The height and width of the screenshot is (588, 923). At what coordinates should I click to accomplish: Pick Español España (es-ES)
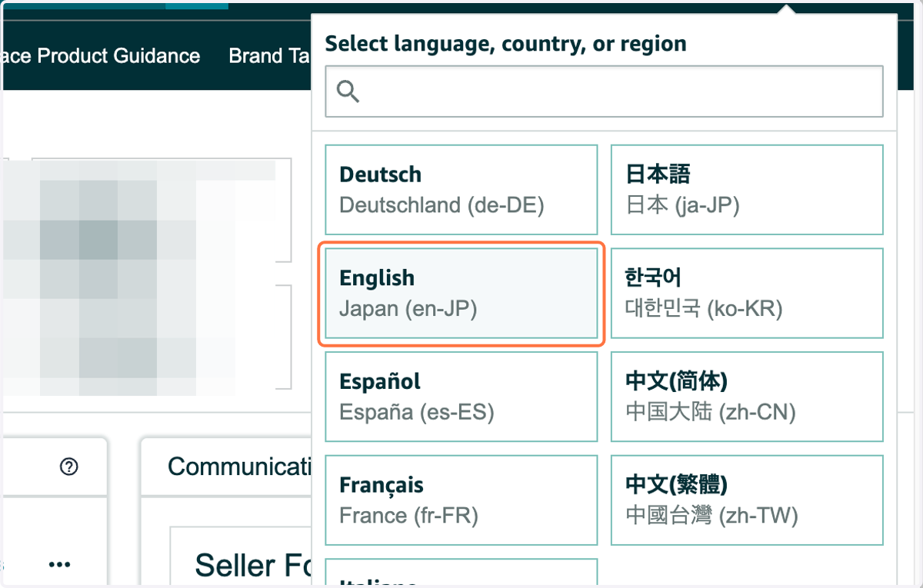point(461,397)
